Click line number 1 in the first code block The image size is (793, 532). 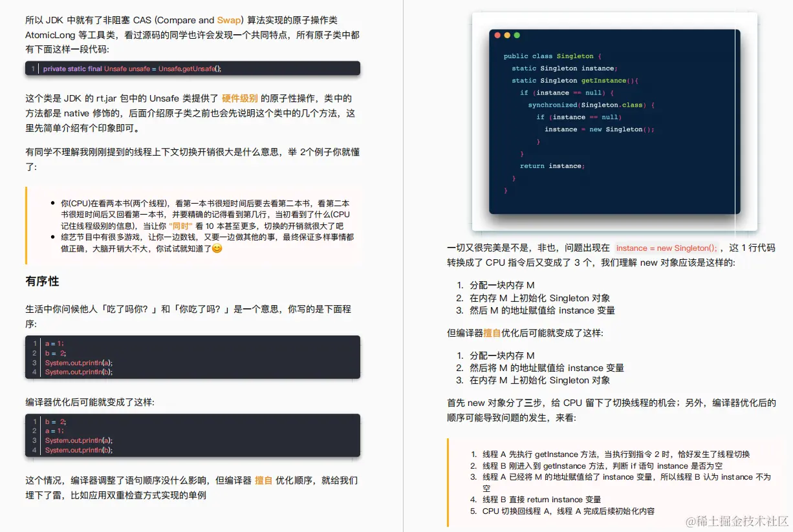point(33,68)
